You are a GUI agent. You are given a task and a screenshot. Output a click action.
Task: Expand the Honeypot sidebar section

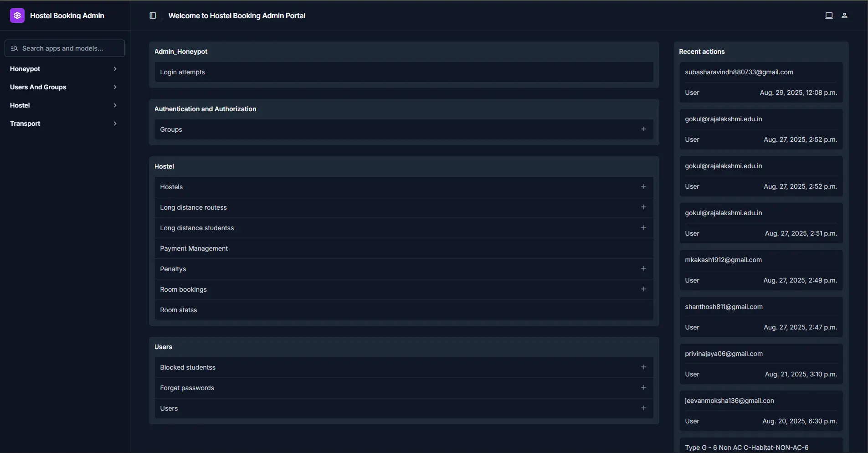click(x=64, y=69)
